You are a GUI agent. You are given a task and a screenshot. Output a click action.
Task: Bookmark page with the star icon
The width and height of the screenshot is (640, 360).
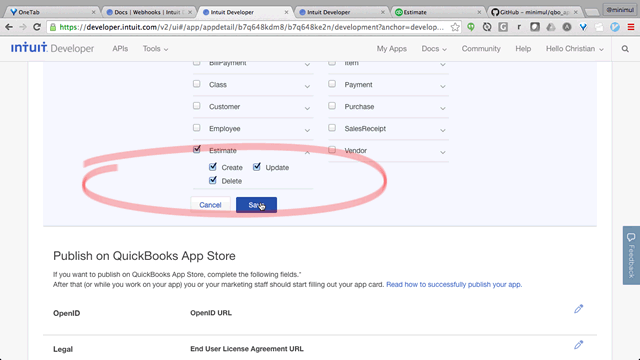455,27
